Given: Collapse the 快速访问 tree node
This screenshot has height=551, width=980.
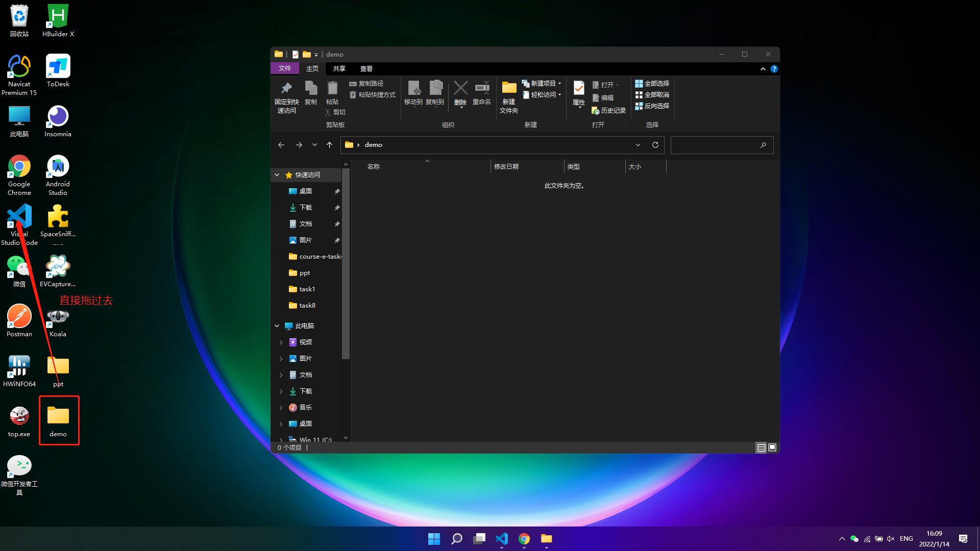Looking at the screenshot, I should click(277, 175).
